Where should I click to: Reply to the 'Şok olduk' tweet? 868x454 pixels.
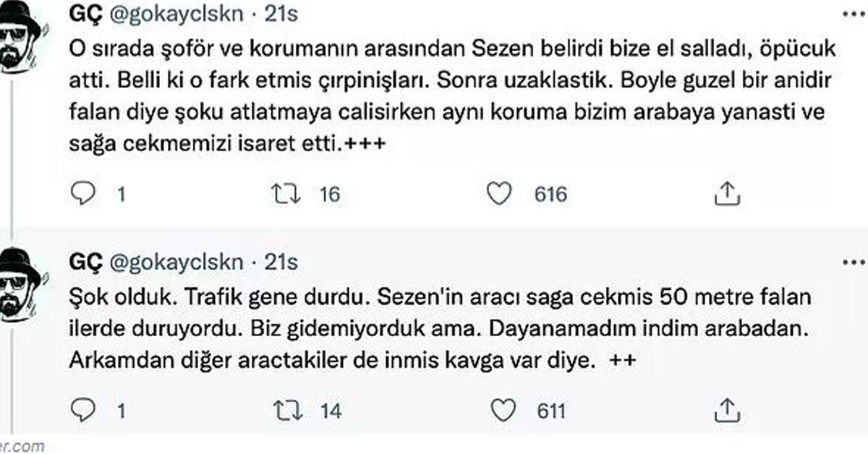click(87, 410)
